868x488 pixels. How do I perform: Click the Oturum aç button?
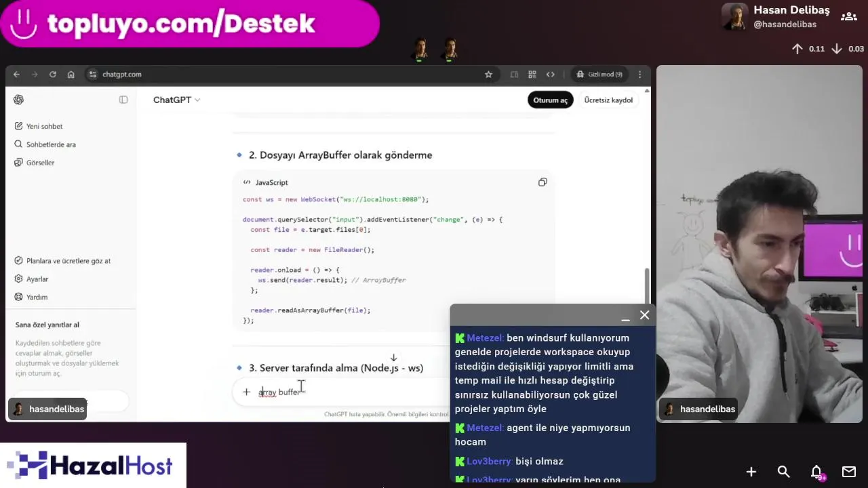tap(550, 100)
